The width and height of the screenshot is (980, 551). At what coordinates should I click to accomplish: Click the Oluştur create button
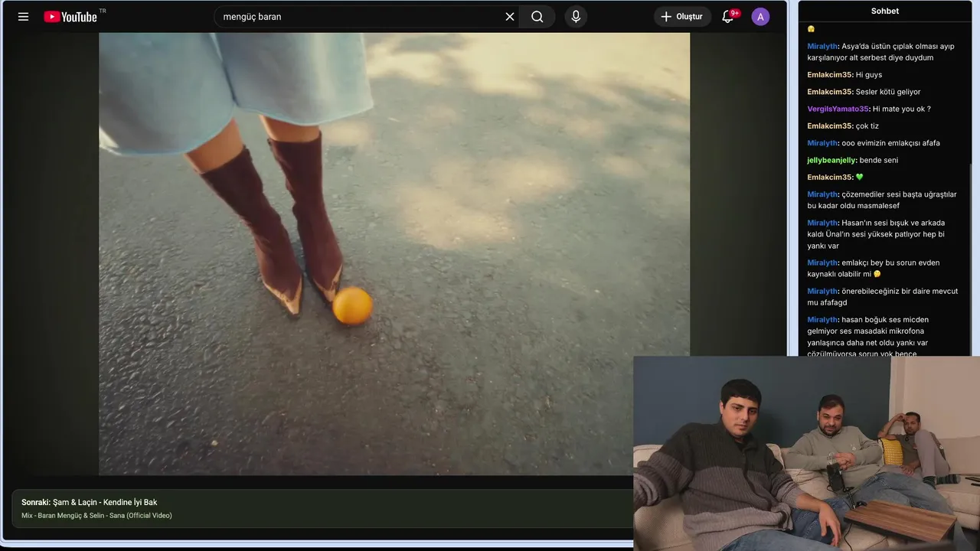(682, 17)
